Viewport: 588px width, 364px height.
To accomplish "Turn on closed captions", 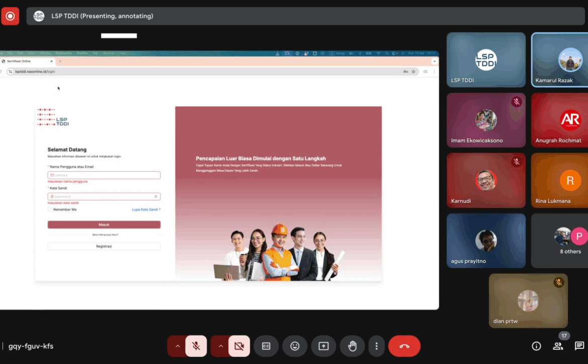I will click(x=266, y=346).
